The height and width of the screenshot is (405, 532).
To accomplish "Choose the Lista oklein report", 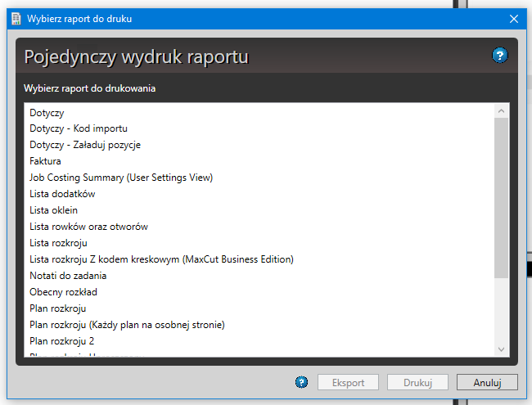I will (53, 210).
